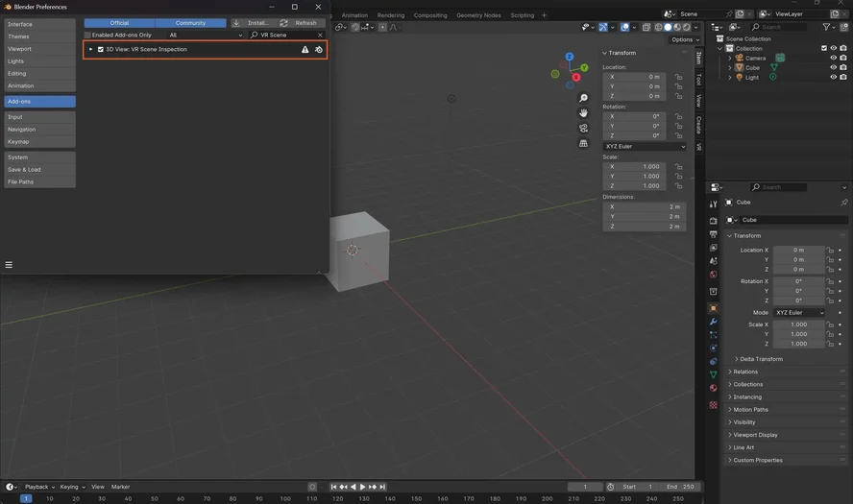Open the Object Data green triangle tab

pos(713,374)
